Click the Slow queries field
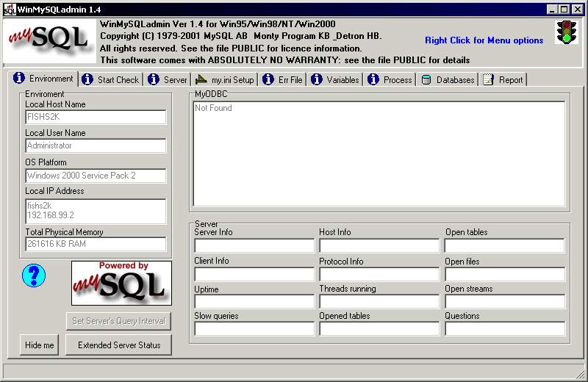Screen dimensions: 588x382 point(254,329)
